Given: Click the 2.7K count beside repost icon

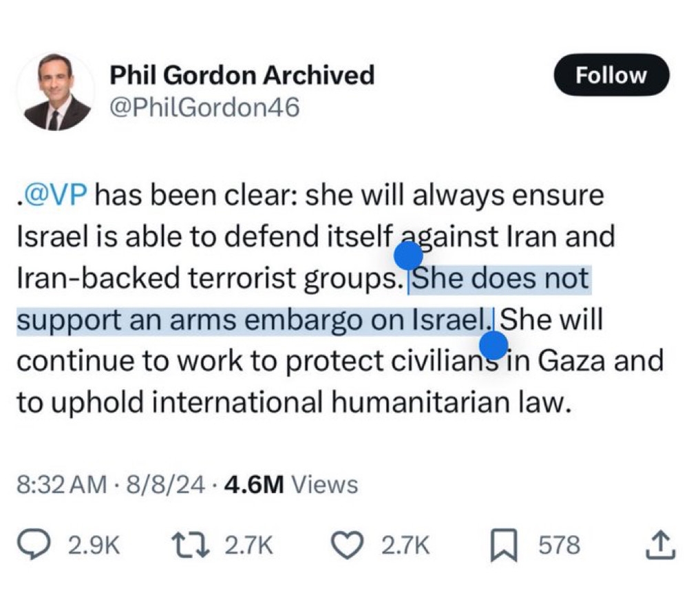Looking at the screenshot, I should 249,546.
